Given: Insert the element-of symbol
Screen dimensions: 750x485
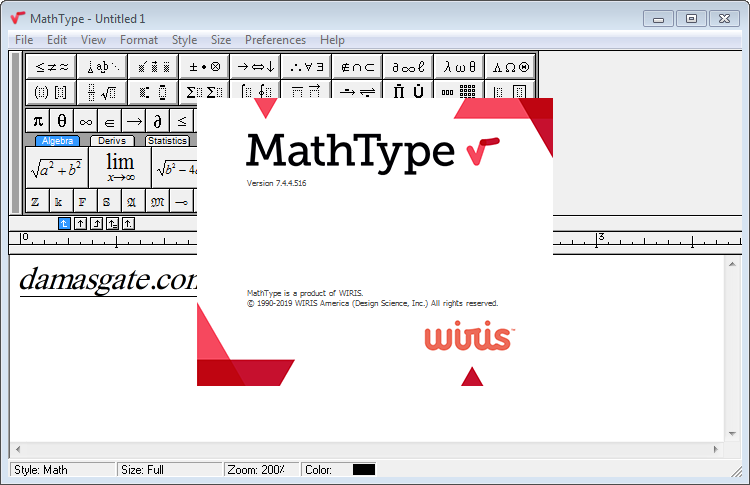Looking at the screenshot, I should pos(110,121).
